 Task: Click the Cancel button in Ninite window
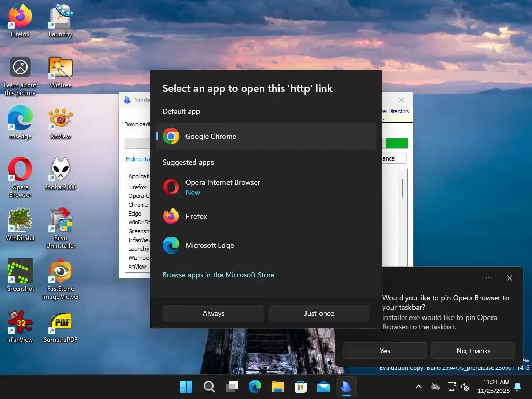click(x=394, y=158)
